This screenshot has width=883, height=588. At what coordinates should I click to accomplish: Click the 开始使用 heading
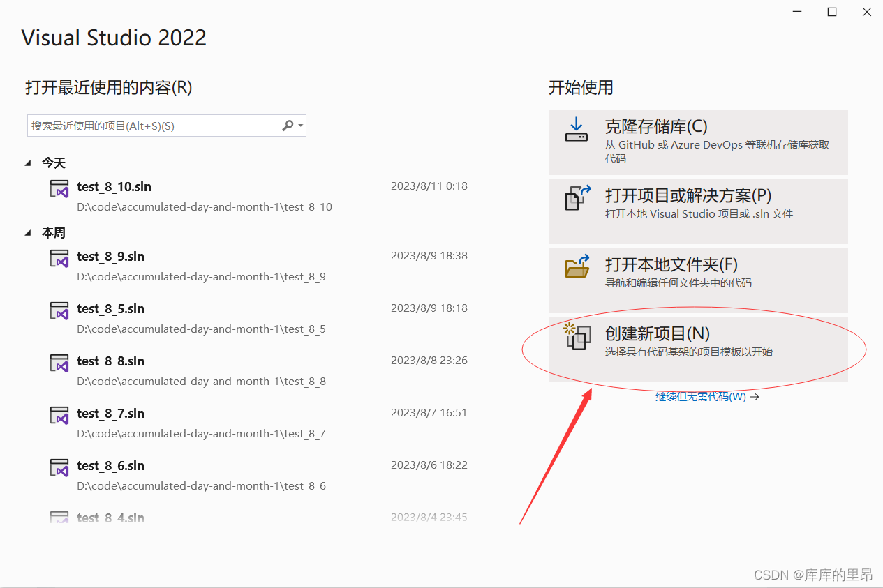[x=581, y=87]
